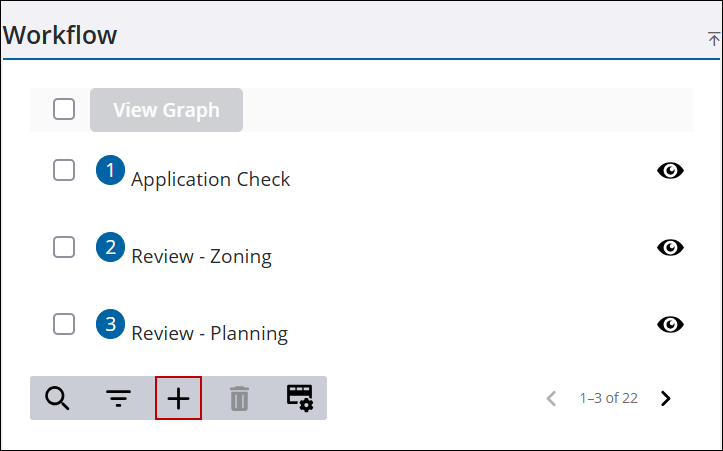This screenshot has width=723, height=451.
Task: Go to next page of workflow
Action: pyautogui.click(x=666, y=398)
